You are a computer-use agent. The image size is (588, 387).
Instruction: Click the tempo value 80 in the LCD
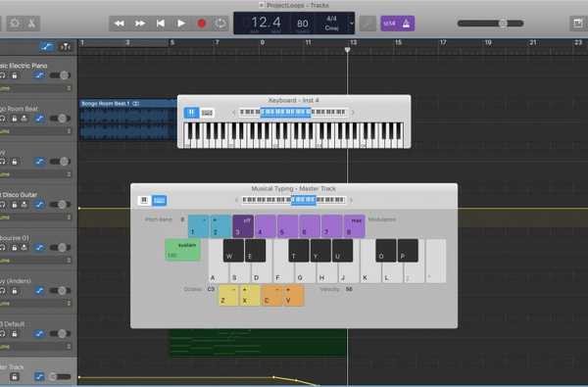point(303,24)
